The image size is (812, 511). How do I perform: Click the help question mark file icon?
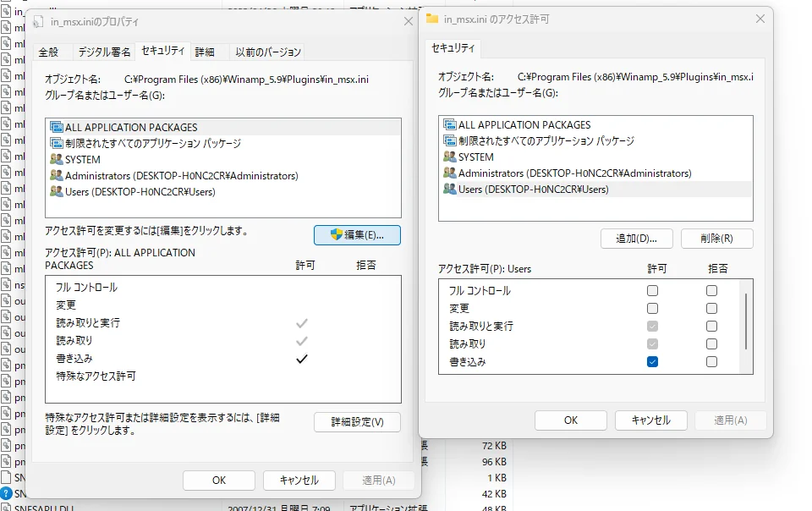[x=6, y=493]
